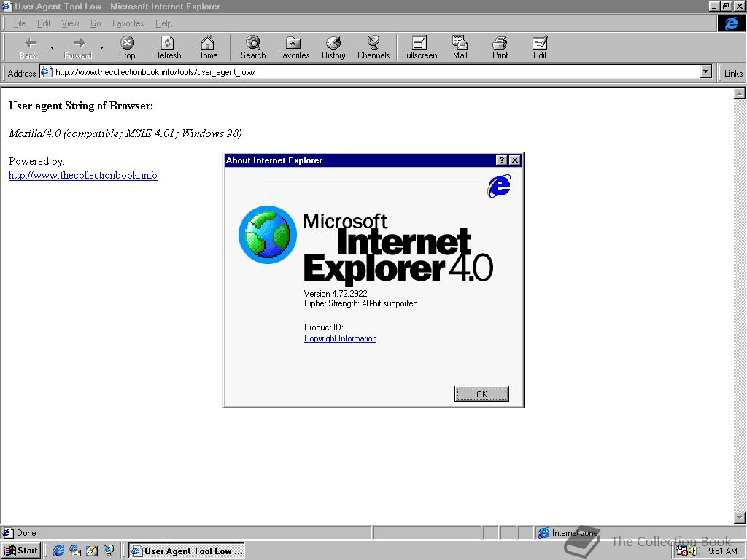Viewport: 747px width, 560px height.
Task: Click the Done status bar text
Action: pyautogui.click(x=26, y=533)
